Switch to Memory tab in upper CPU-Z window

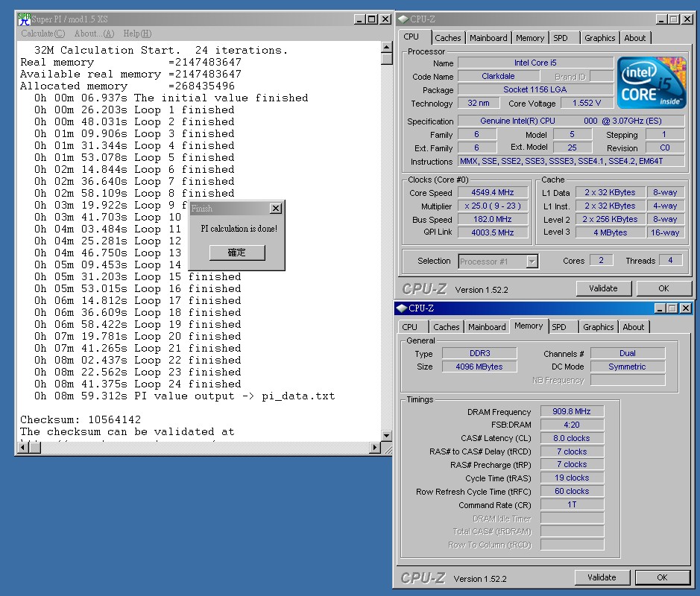(530, 38)
